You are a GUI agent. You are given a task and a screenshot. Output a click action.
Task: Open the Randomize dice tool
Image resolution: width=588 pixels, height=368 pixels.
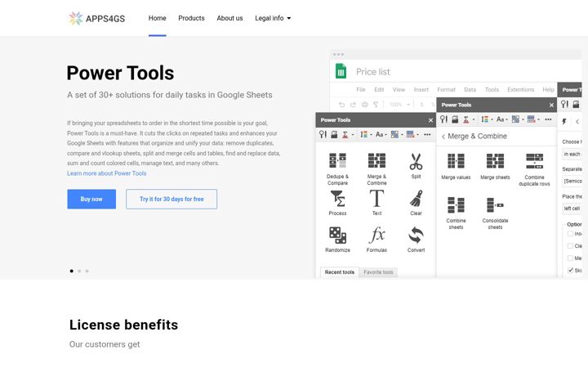337,240
